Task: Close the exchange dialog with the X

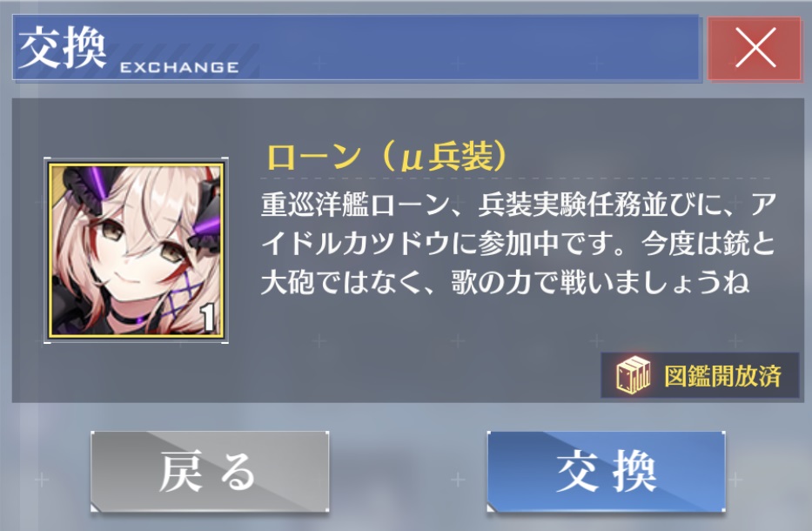Action: tap(755, 48)
